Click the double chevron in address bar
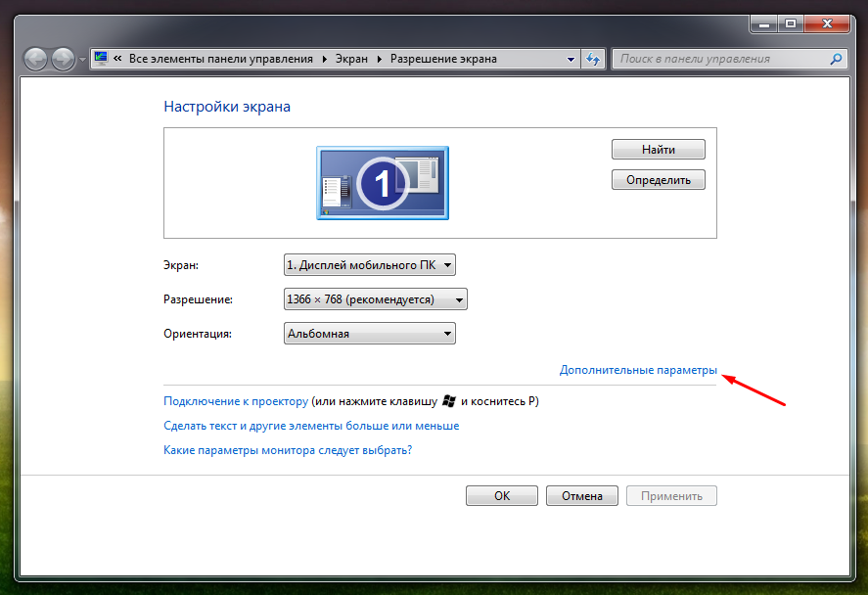This screenshot has width=868, height=595. click(x=117, y=58)
